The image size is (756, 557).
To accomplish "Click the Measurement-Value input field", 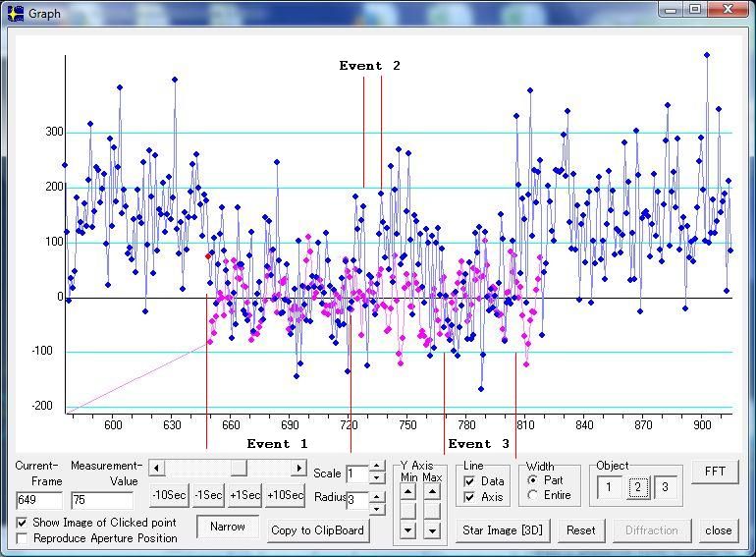I will pyautogui.click(x=102, y=500).
